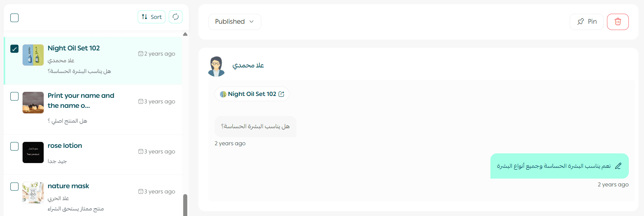
Task: Select the Print your name question item
Action: [x=93, y=109]
